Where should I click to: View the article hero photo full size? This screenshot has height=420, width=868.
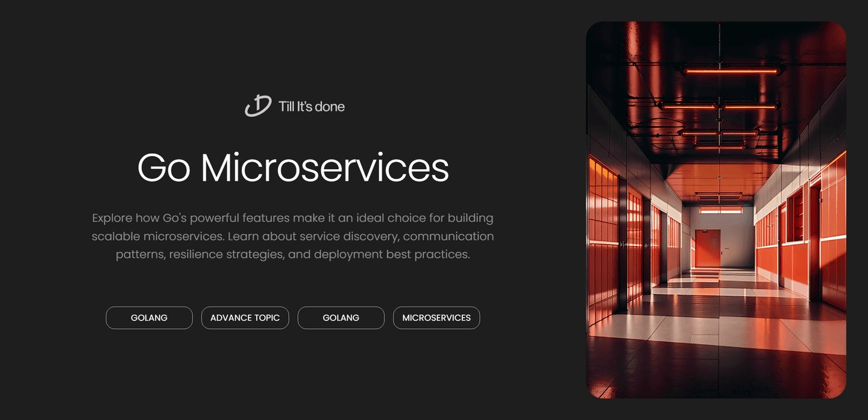tap(715, 210)
